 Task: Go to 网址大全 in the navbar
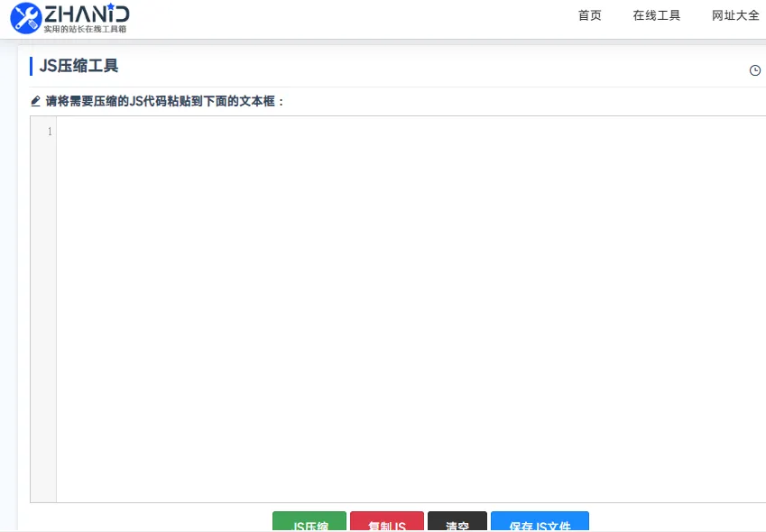(x=735, y=15)
